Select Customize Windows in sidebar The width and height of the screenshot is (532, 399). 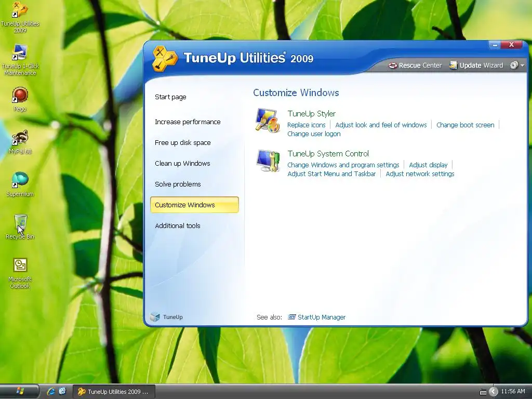click(x=194, y=205)
